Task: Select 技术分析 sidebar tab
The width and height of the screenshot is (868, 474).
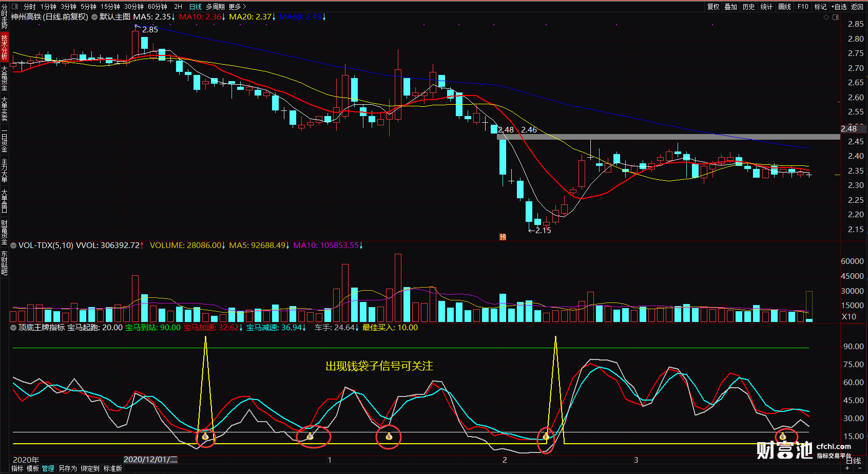Action: [4, 47]
